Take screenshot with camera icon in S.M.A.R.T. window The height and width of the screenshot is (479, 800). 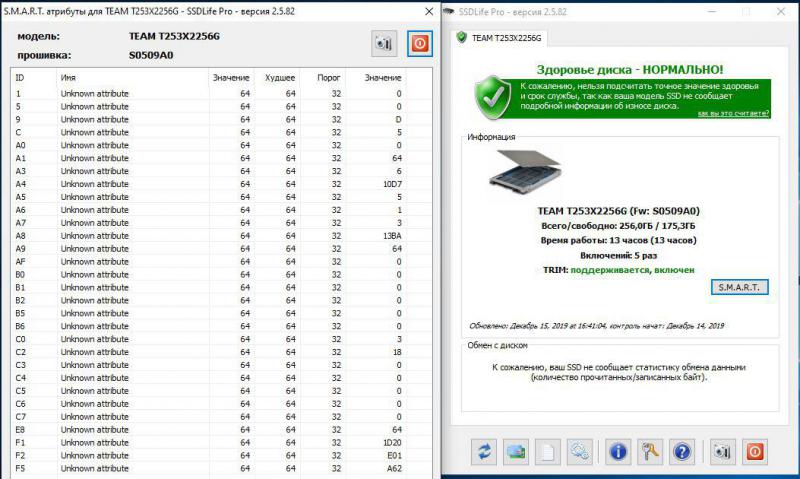[x=385, y=44]
